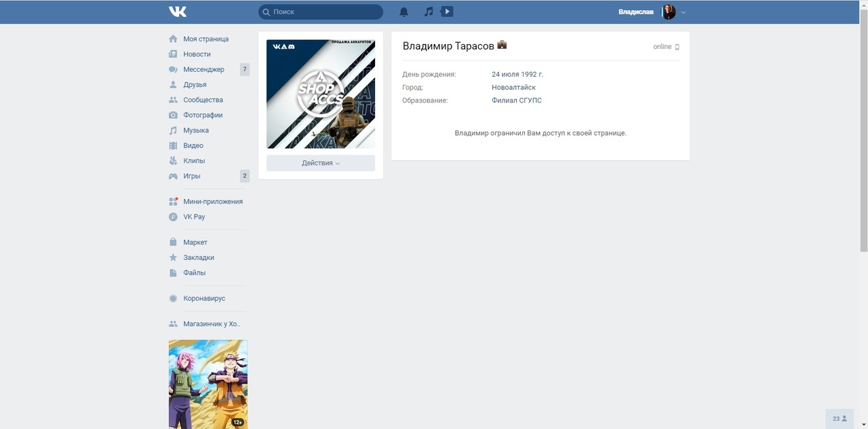This screenshot has width=868, height=429.
Task: Click the arrow next to the header avatar
Action: [x=684, y=12]
